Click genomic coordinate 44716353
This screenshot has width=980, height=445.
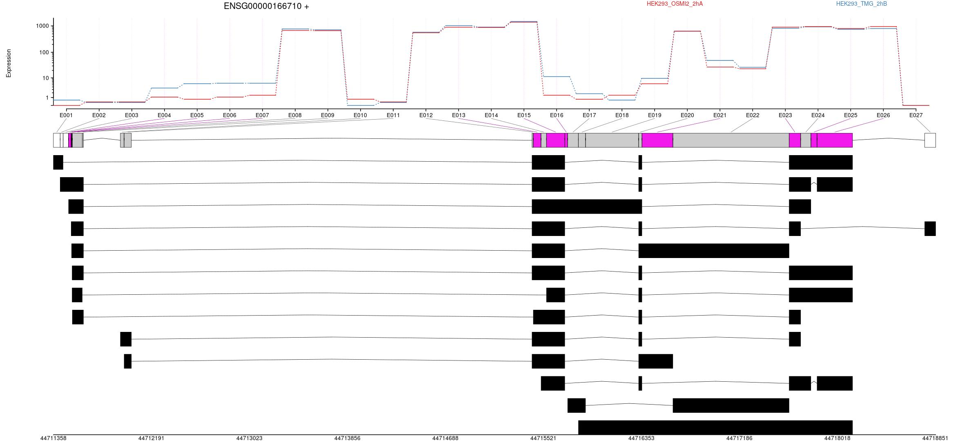(641, 438)
